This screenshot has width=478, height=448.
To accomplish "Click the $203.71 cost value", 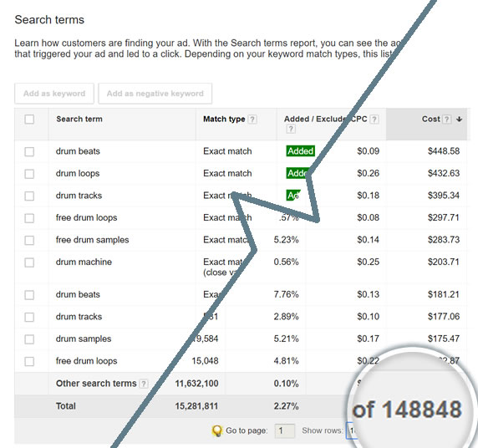I will click(x=444, y=262).
